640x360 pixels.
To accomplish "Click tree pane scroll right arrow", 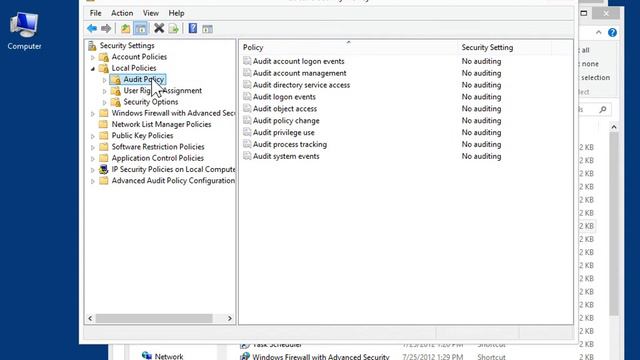I will click(x=230, y=318).
